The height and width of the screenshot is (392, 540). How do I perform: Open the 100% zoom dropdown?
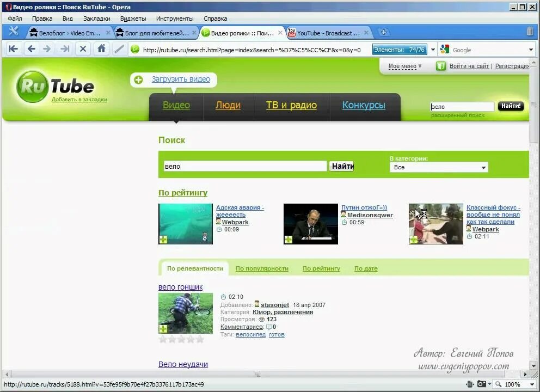point(532,384)
